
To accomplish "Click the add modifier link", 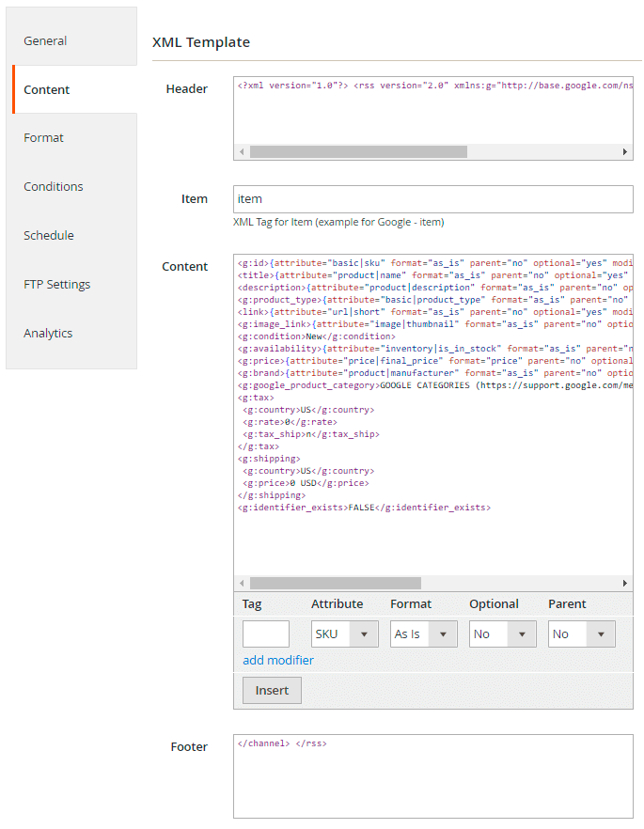I will (278, 661).
